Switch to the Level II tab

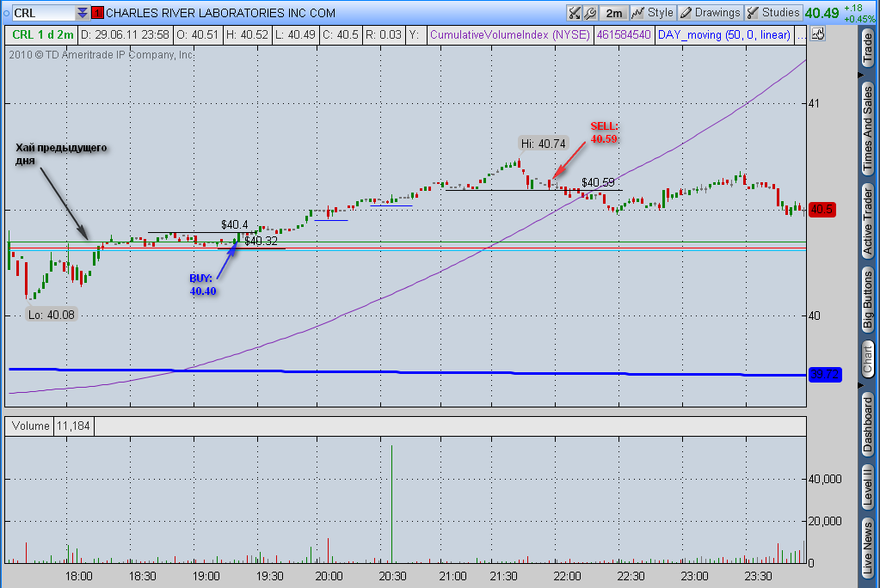868,486
